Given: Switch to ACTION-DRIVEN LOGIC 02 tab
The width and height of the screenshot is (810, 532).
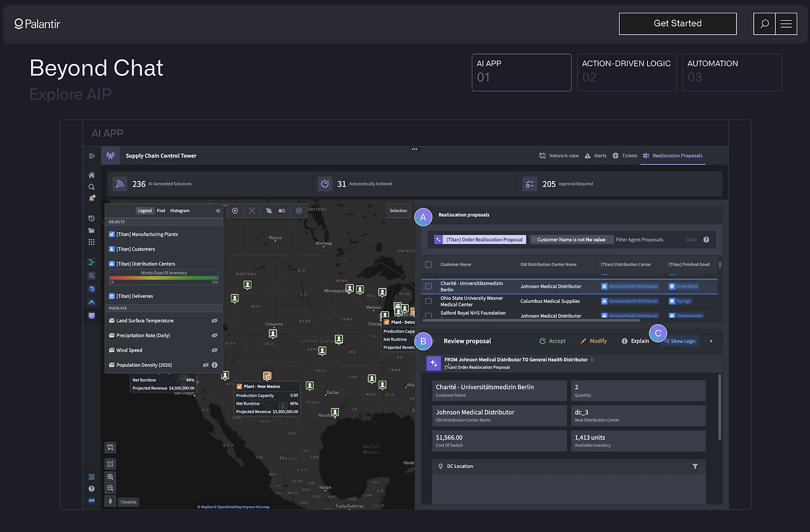Looking at the screenshot, I should (x=626, y=72).
